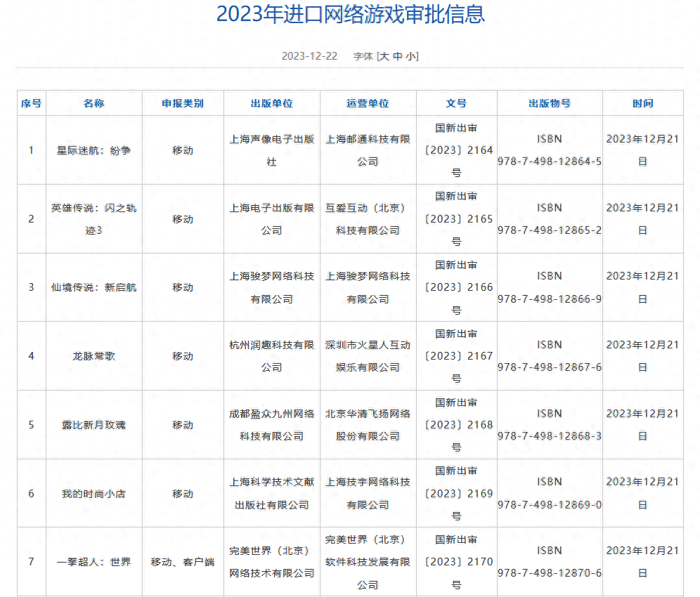700x597 pixels.
Task: Select game name 星际迷航：纷争
Action: (x=93, y=150)
